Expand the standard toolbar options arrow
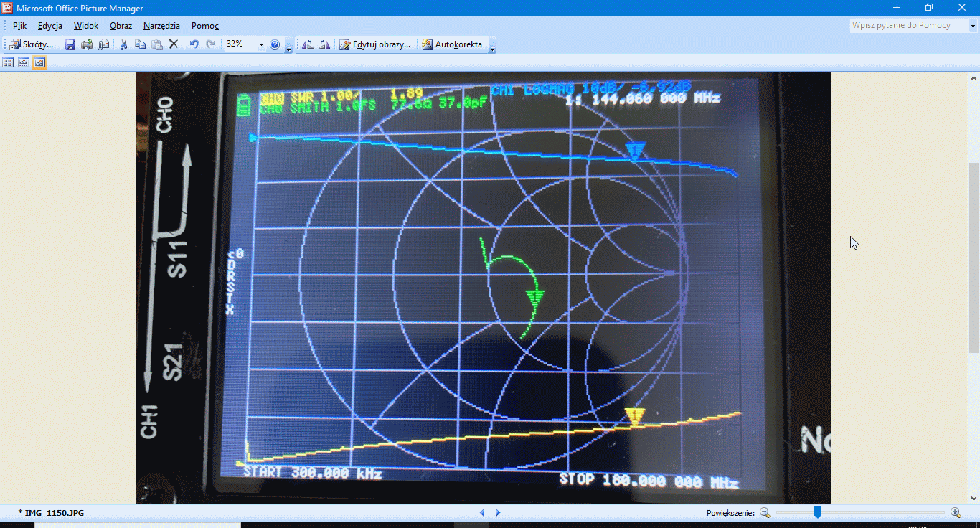980x528 pixels. click(288, 47)
